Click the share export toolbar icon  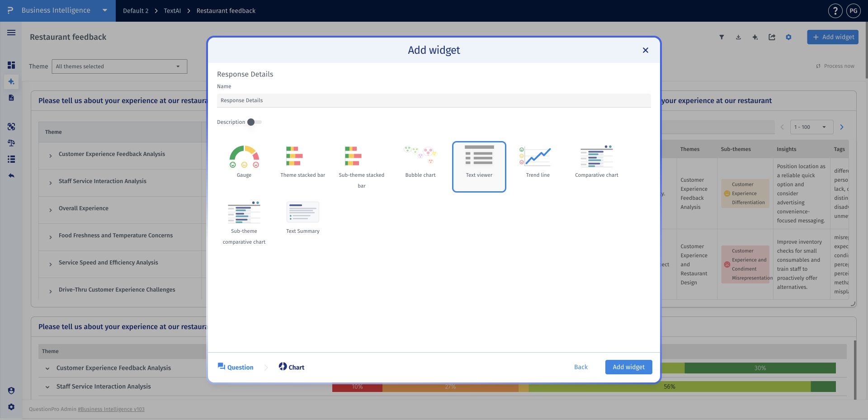(x=772, y=37)
